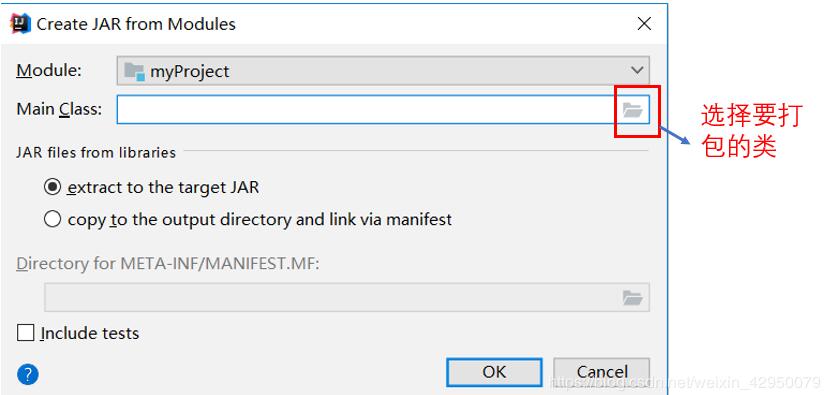This screenshot has height=395, width=827.
Task: Expand the Module dropdown arrow
Action: point(637,70)
